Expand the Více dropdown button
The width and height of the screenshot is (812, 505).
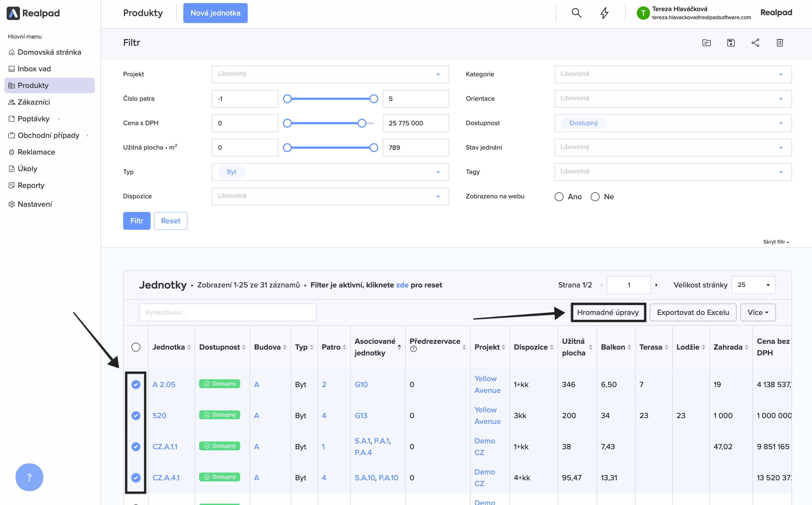click(x=758, y=312)
